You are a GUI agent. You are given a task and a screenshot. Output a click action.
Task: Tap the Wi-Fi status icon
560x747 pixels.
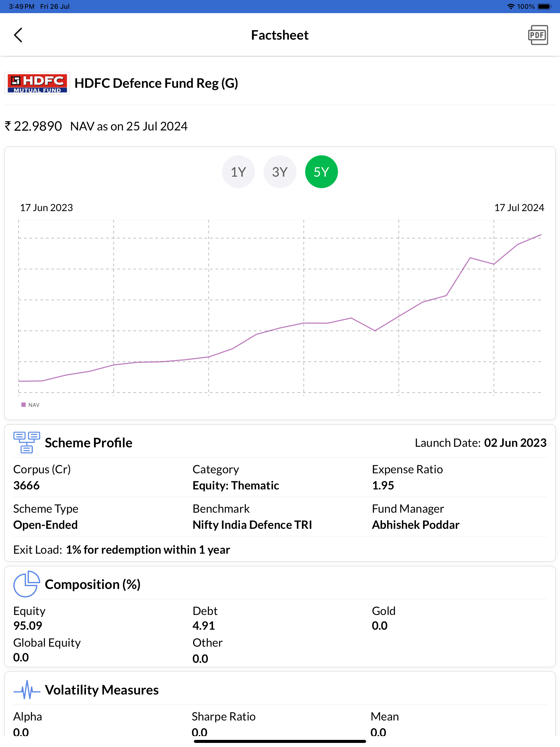pyautogui.click(x=511, y=6)
